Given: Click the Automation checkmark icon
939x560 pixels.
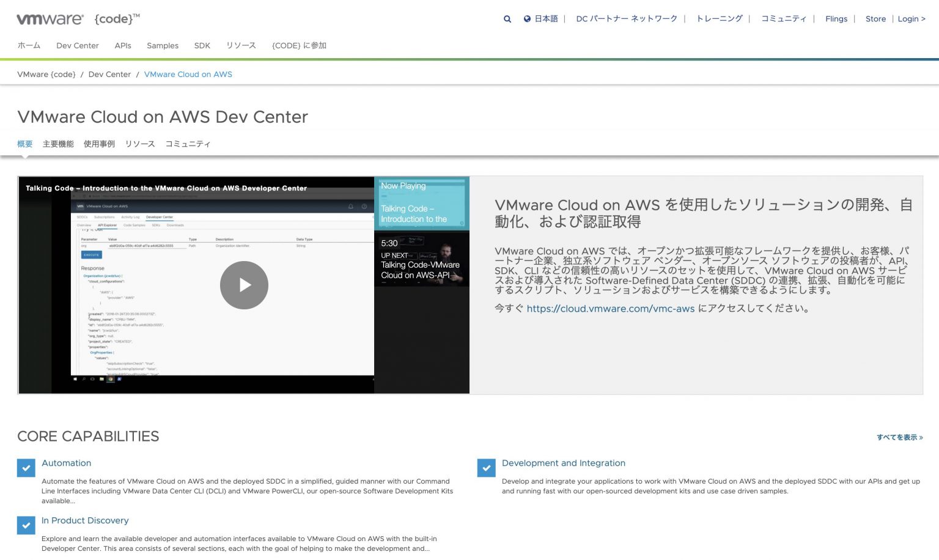Looking at the screenshot, I should pyautogui.click(x=26, y=468).
